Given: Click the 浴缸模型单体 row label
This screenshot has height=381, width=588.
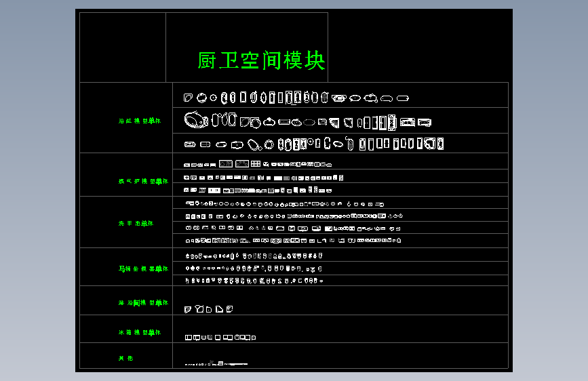Looking at the screenshot, I should point(140,121).
